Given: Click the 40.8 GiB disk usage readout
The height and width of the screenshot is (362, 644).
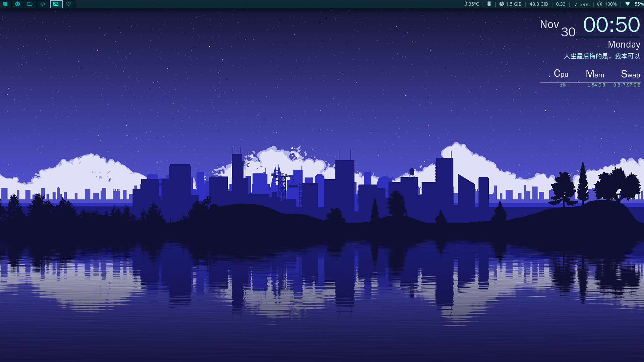Looking at the screenshot, I should coord(538,4).
